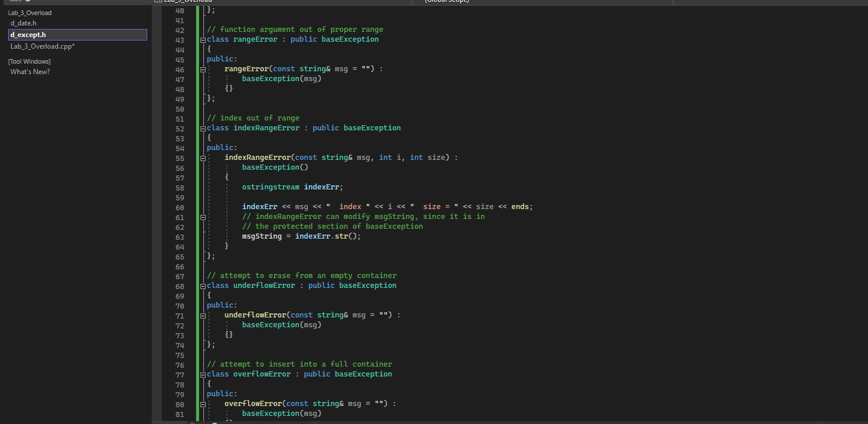Click line number 55 to select that line
This screenshot has height=424, width=868.
[180, 157]
